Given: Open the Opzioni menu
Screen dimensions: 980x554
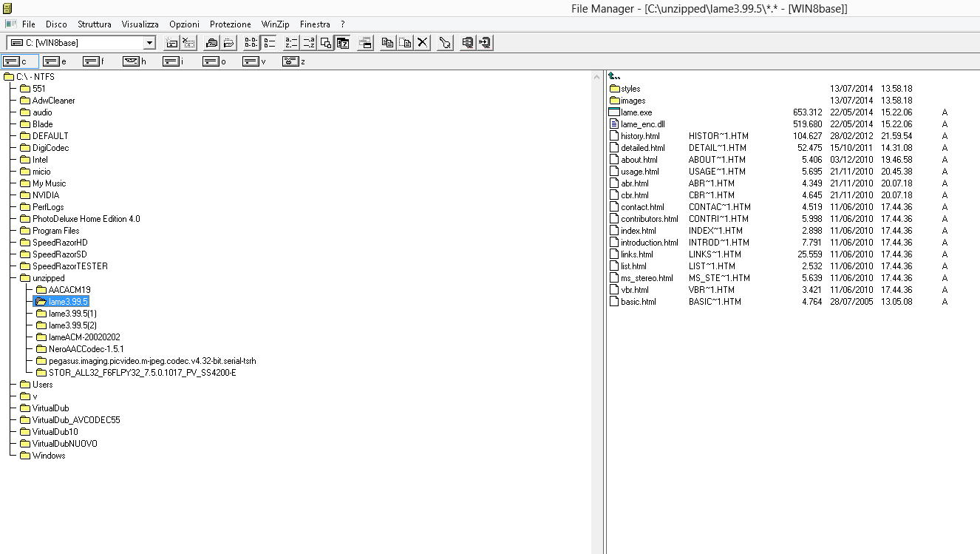Looking at the screenshot, I should 184,24.
